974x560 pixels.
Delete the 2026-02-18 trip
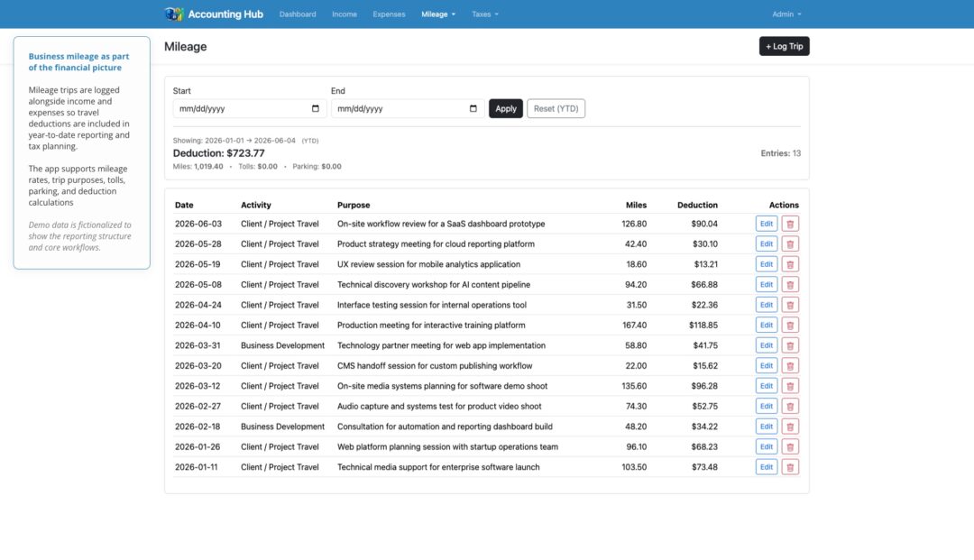point(789,427)
